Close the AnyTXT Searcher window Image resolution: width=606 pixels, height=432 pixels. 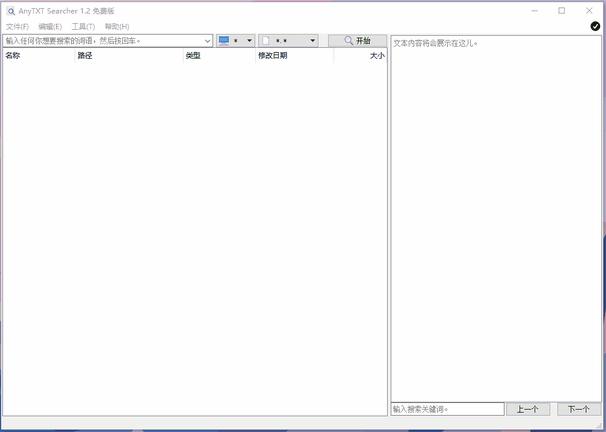click(589, 11)
